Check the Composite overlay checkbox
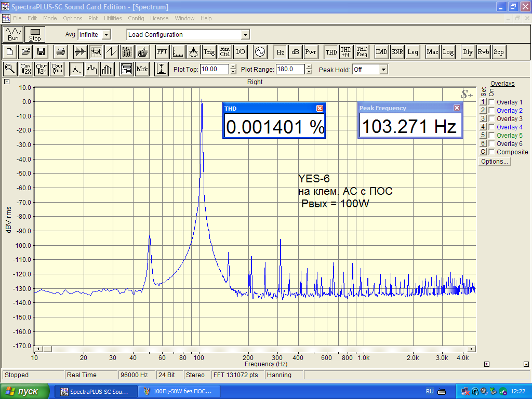 pos(491,152)
